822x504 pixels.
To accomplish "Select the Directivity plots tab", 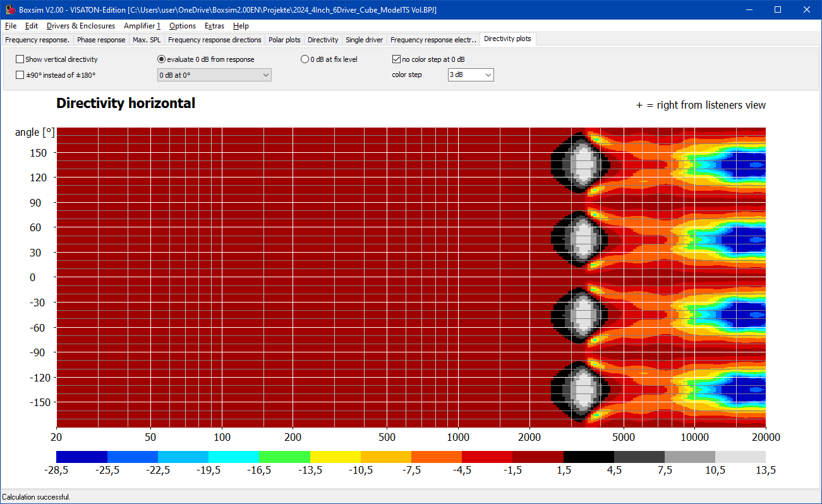I will point(508,39).
